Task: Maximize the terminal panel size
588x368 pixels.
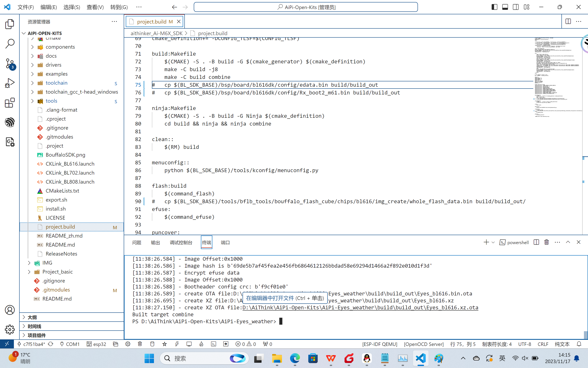Action: (568, 242)
